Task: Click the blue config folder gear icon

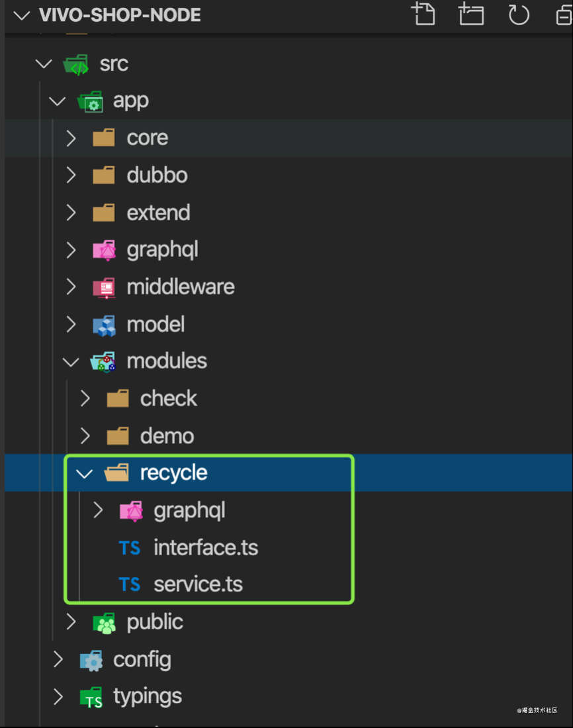Action: coord(91,660)
